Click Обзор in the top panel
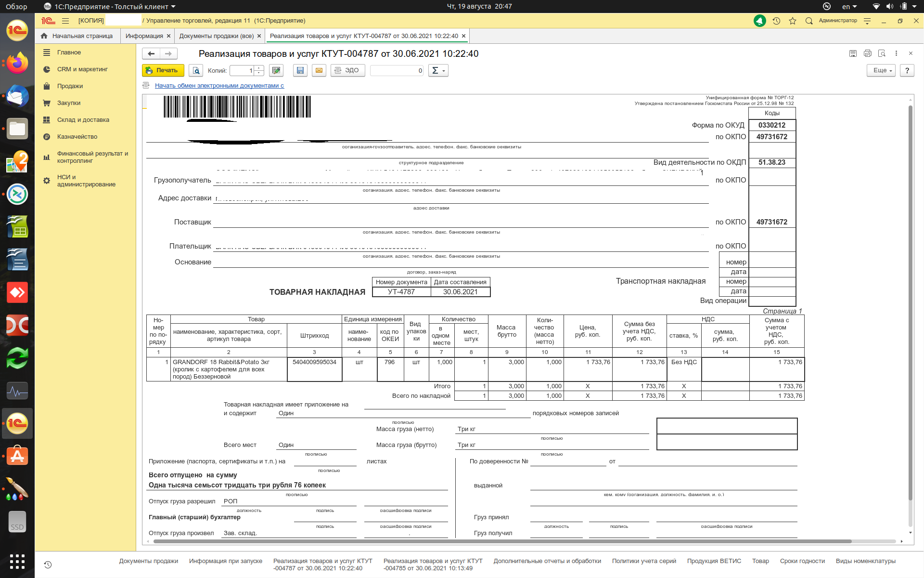This screenshot has width=924, height=578. [16, 6]
